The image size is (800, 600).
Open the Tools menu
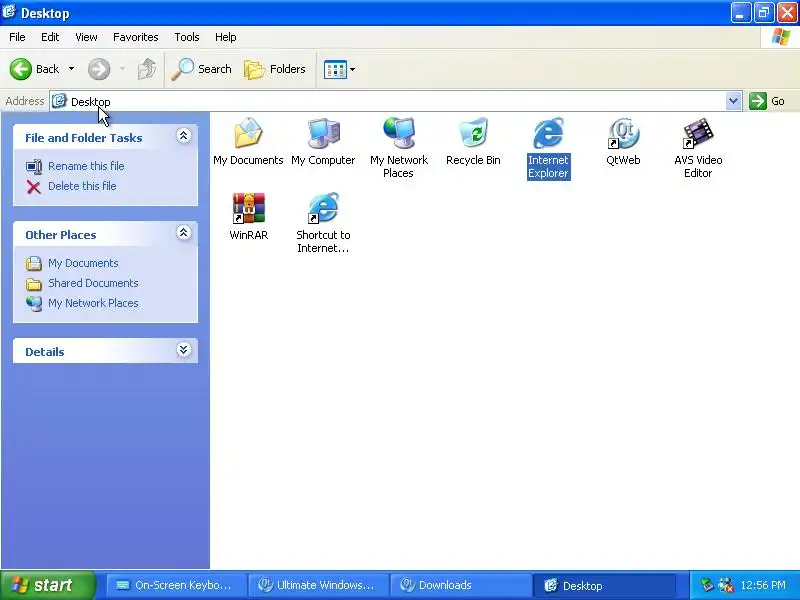point(187,37)
